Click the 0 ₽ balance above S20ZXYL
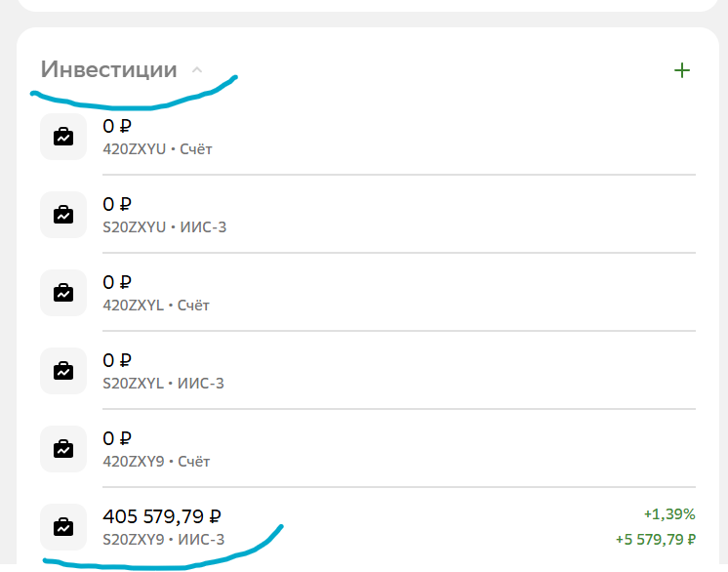728x572 pixels. tap(117, 360)
